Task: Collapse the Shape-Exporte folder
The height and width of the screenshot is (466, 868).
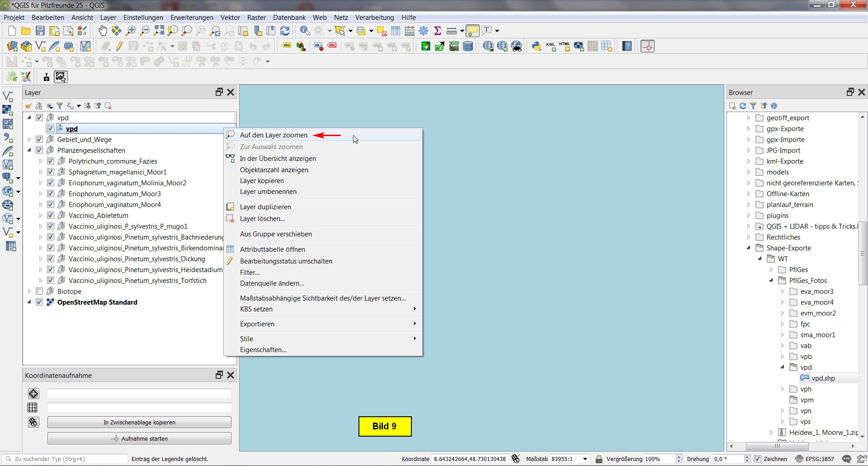Action: click(x=749, y=248)
